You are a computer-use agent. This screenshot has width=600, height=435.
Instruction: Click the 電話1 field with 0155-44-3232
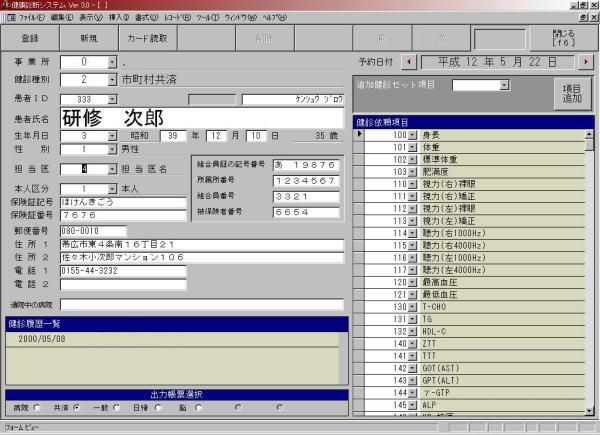(123, 271)
